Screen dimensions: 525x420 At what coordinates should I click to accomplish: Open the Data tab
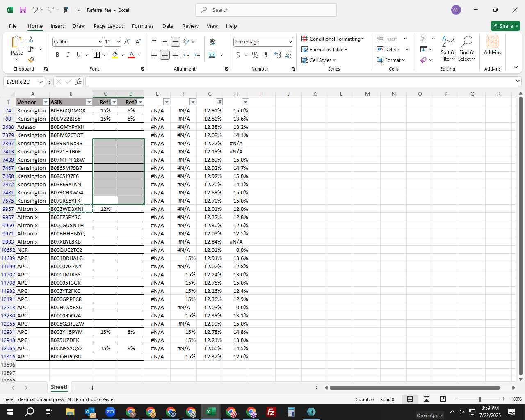click(x=168, y=26)
